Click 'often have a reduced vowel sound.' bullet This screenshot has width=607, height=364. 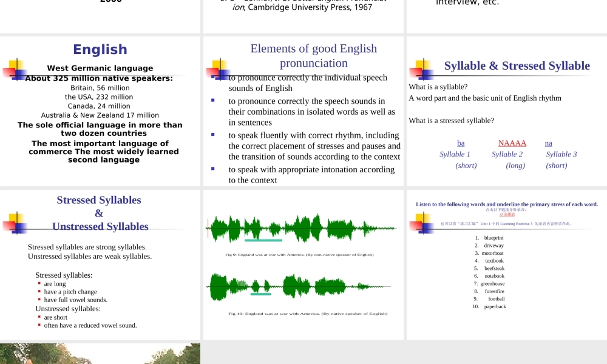click(90, 325)
